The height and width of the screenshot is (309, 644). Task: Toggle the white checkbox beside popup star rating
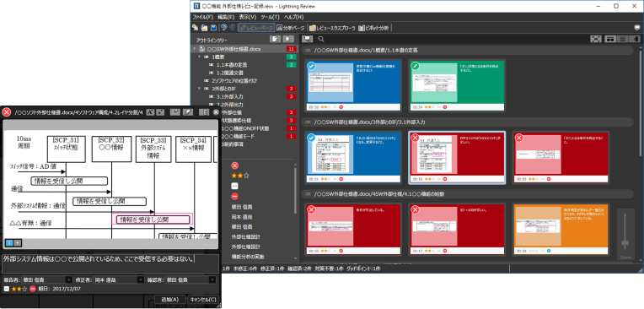tap(7, 289)
